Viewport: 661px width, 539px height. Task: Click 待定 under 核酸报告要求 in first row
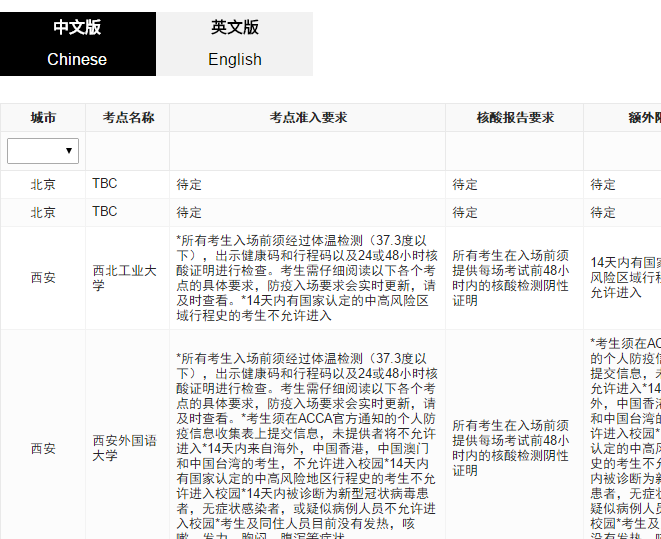(x=465, y=185)
